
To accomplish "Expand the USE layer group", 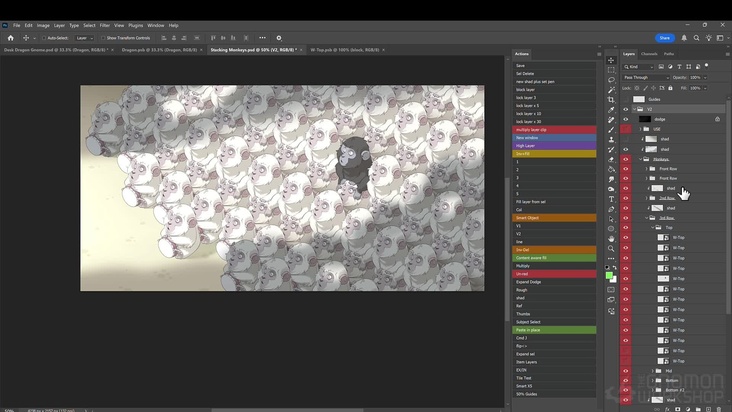I will coord(641,129).
